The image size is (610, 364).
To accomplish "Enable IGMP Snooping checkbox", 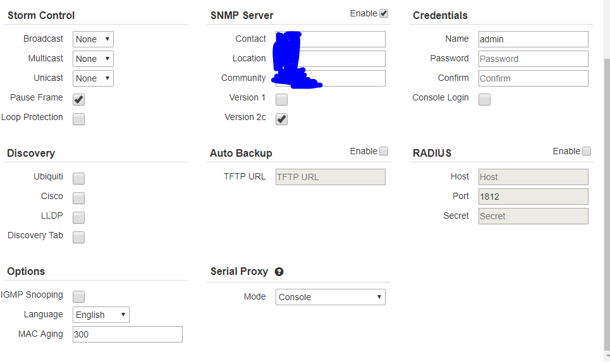I will pyautogui.click(x=78, y=296).
